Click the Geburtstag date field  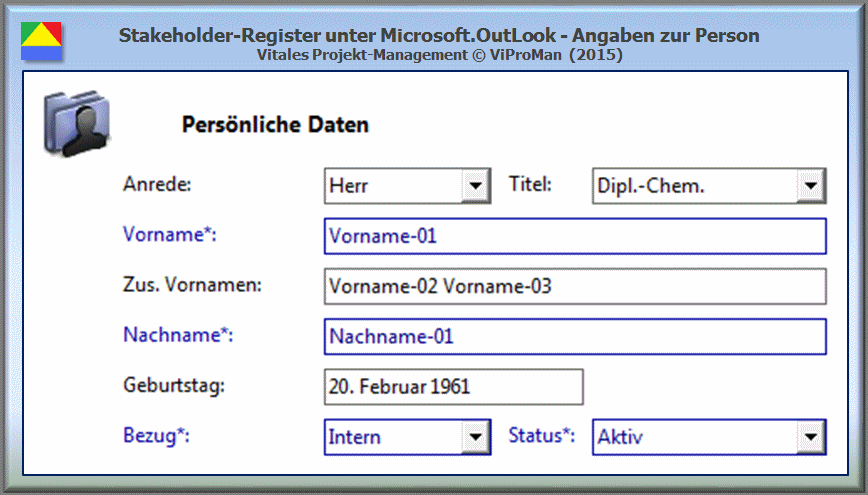coord(453,386)
